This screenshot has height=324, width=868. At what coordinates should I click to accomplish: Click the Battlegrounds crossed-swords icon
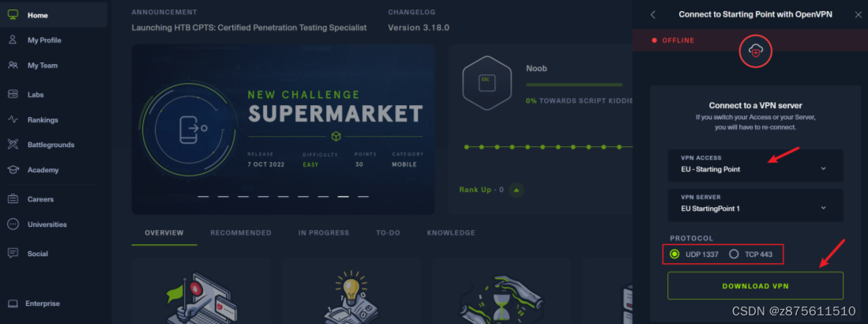(13, 145)
